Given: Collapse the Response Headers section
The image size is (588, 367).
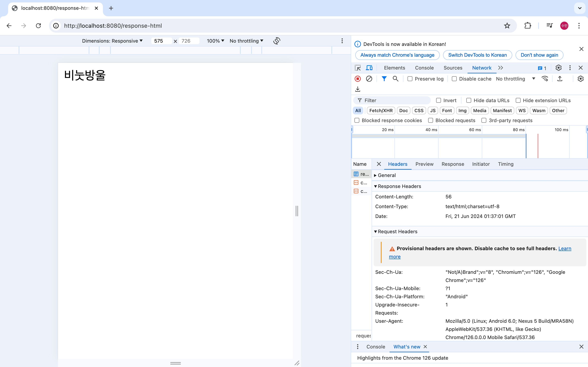Looking at the screenshot, I should 399,186.
